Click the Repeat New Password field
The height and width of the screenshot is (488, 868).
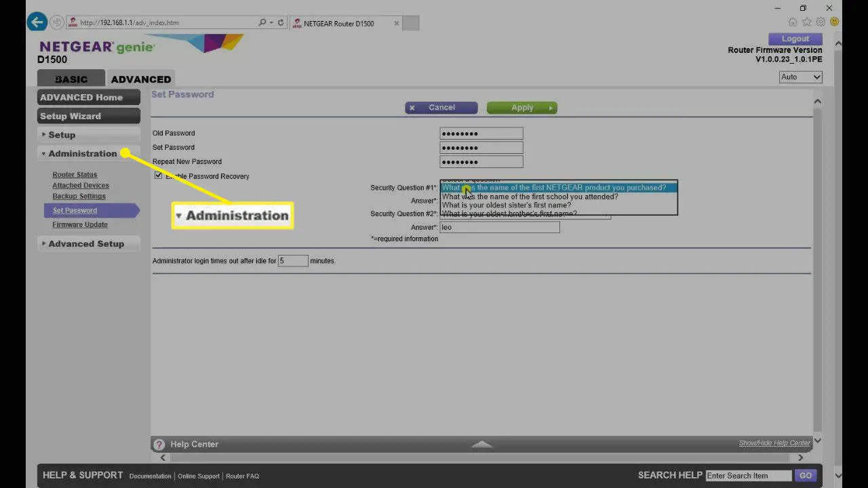[481, 162]
